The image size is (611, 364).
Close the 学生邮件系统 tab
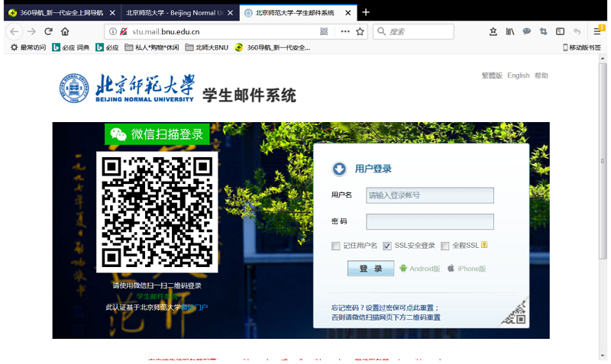[348, 13]
